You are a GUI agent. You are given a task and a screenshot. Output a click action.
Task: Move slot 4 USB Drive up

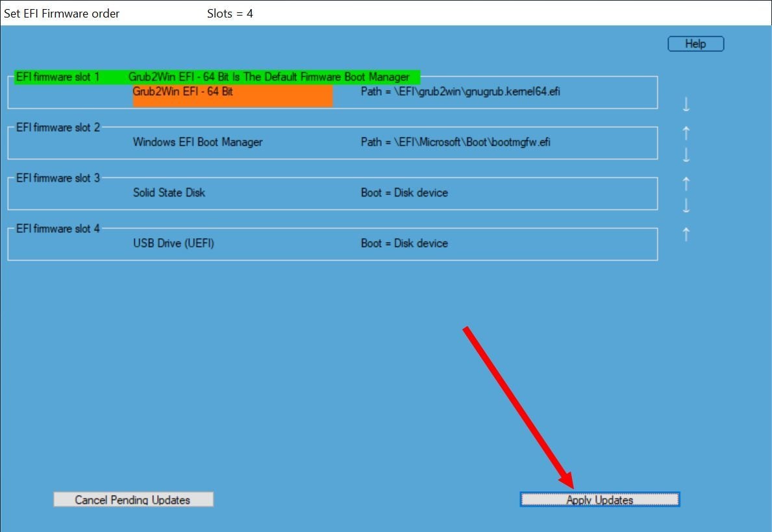tap(686, 234)
